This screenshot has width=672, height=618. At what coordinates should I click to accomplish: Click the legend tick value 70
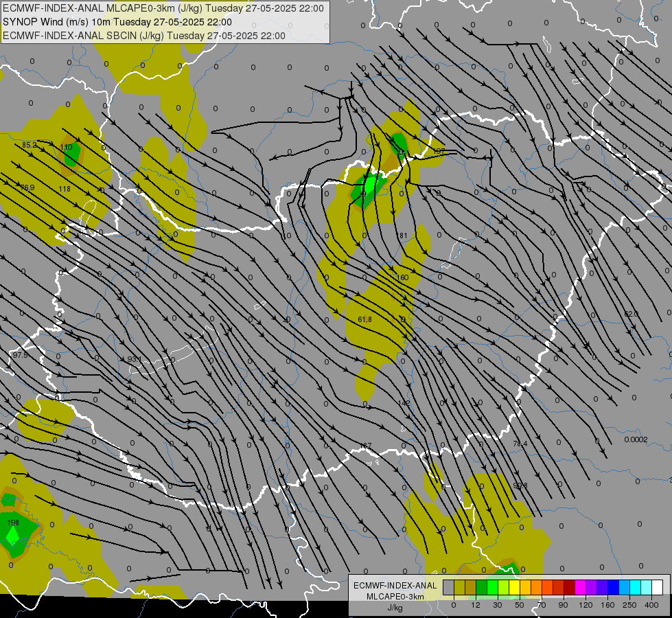542,605
